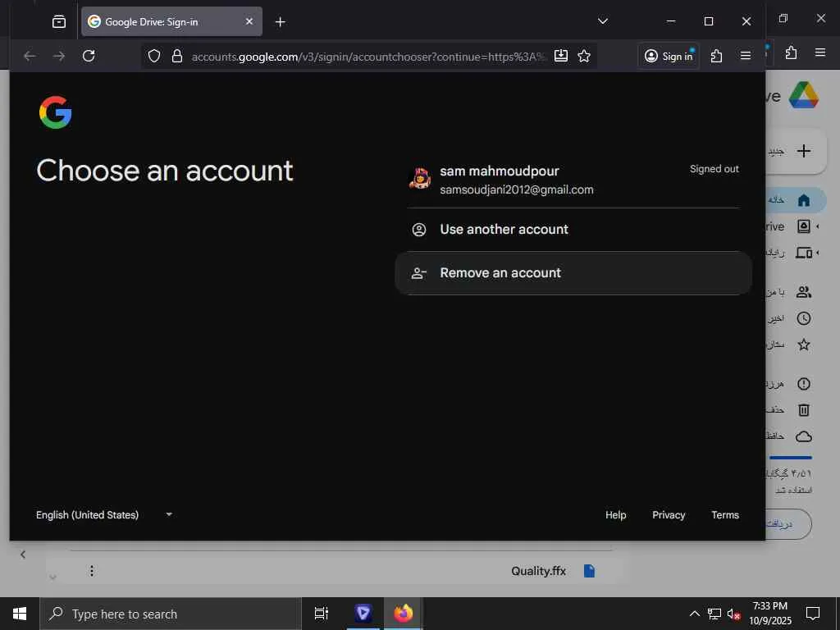This screenshot has height=630, width=840.
Task: Bookmark this page with the star icon
Action: pyautogui.click(x=584, y=56)
